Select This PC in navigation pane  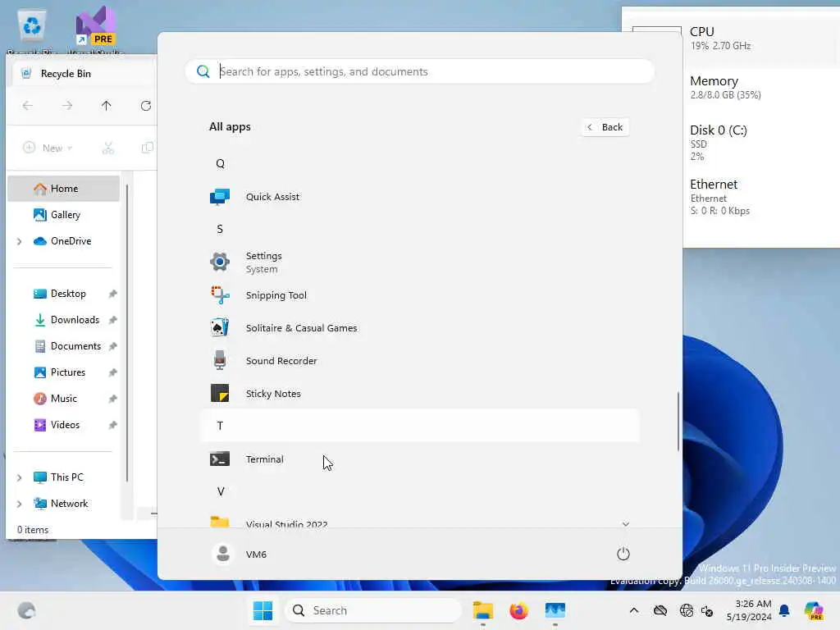[x=67, y=477]
